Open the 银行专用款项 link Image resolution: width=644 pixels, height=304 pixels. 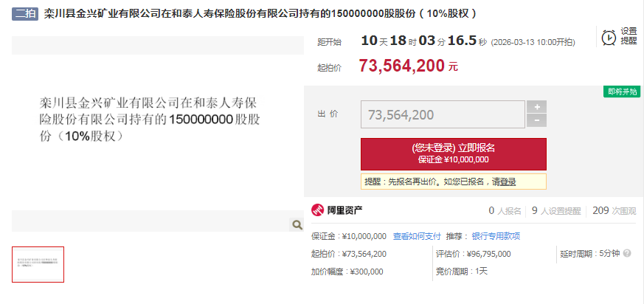[496, 236]
